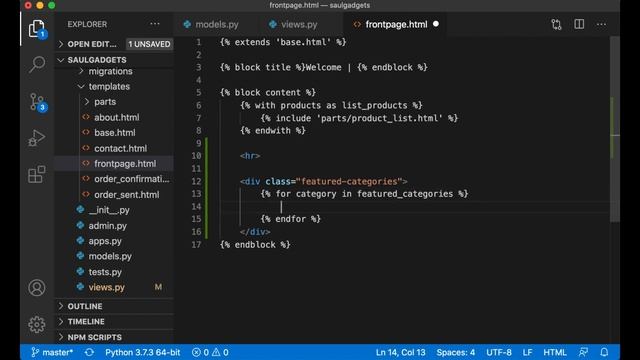Open the Manage gear icon
The width and height of the screenshot is (640, 360).
point(37,324)
